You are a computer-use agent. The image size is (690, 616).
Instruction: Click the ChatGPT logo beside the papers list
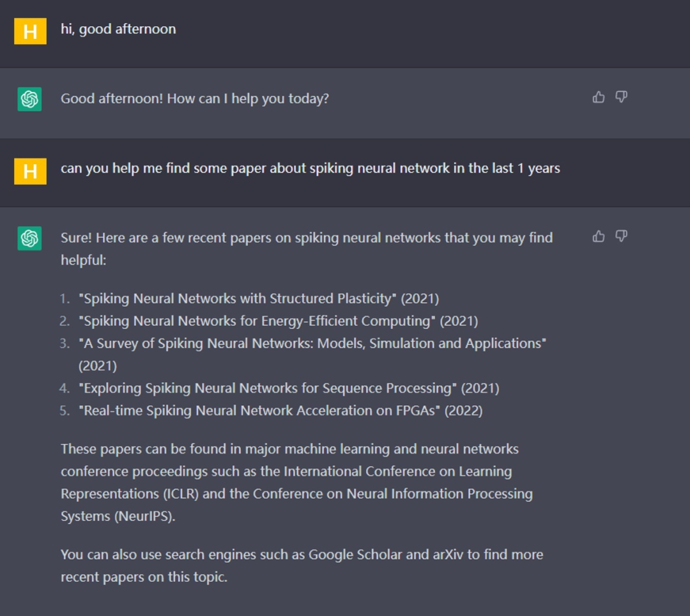[29, 238]
